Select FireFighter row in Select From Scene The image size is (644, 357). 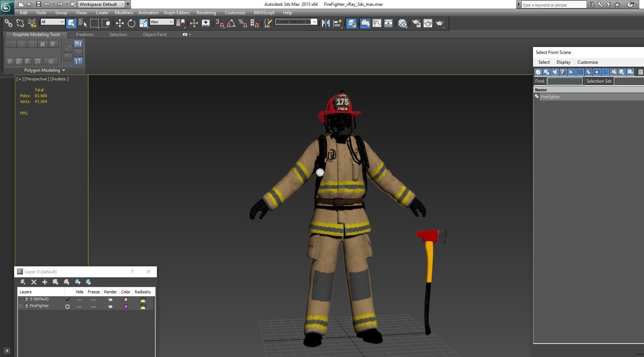[x=589, y=97]
